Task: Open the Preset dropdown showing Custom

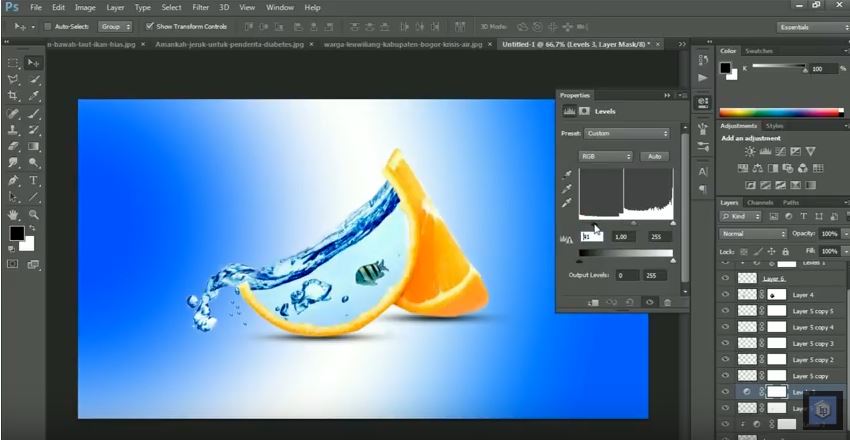Action: 627,133
